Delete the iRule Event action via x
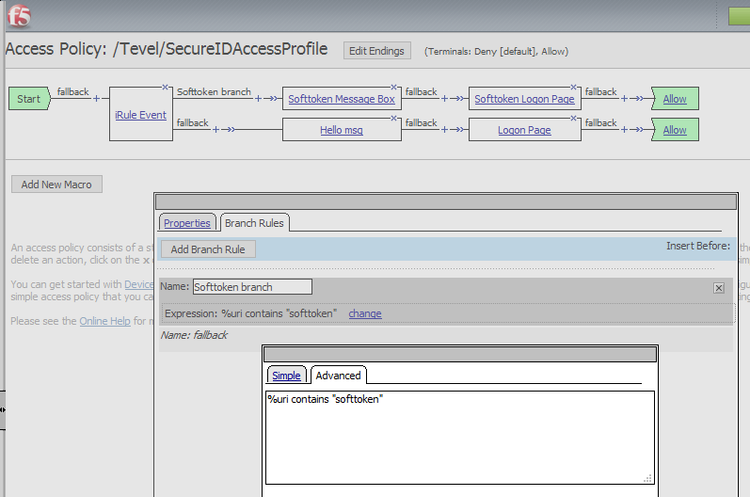 (x=168, y=87)
